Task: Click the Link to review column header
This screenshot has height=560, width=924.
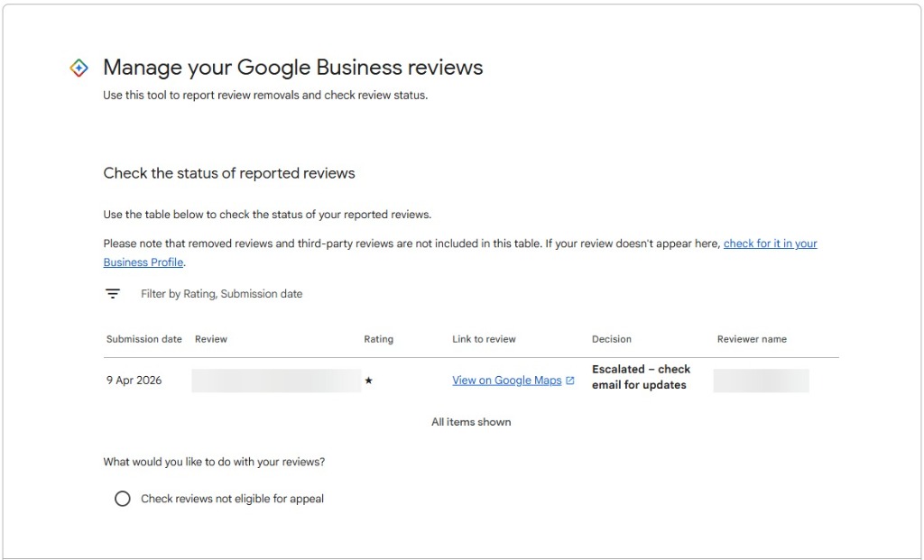Action: pos(484,339)
